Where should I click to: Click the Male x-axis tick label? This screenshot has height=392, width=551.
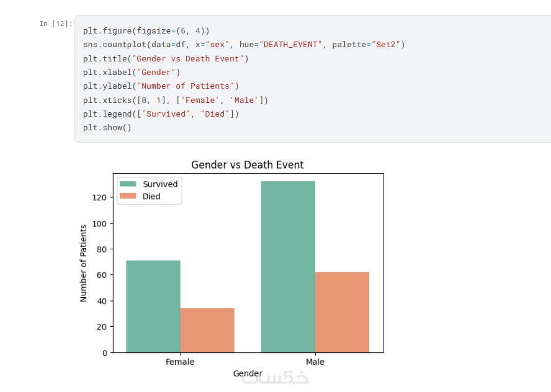point(315,362)
